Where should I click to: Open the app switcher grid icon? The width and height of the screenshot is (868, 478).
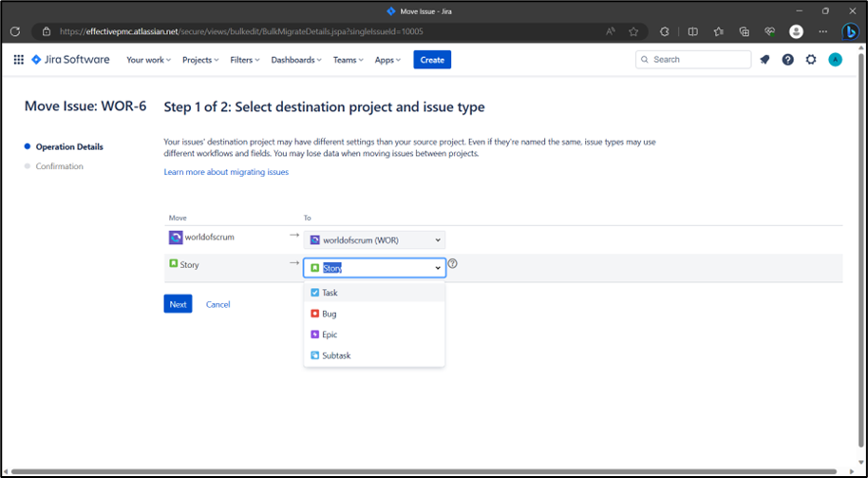(18, 60)
